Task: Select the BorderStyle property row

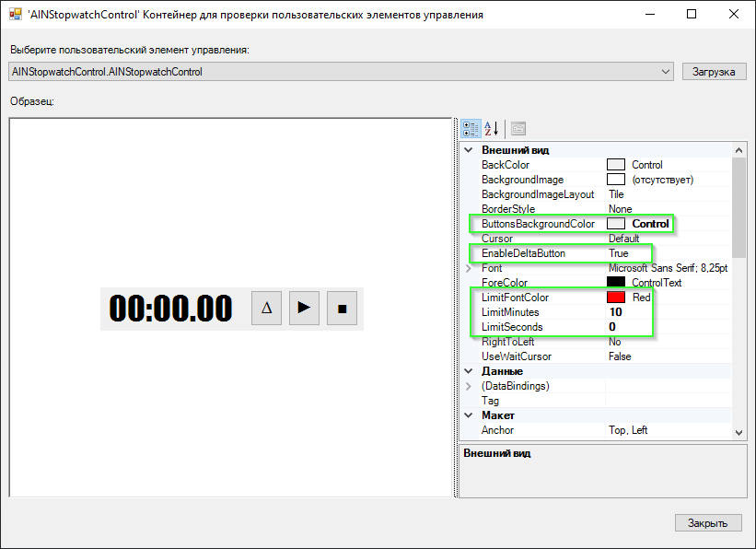Action: tap(508, 208)
